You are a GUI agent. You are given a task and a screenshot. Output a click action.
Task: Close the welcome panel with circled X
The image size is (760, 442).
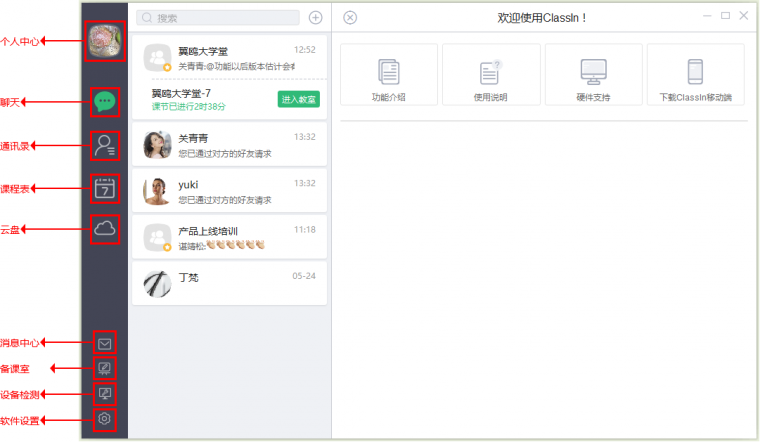(349, 18)
